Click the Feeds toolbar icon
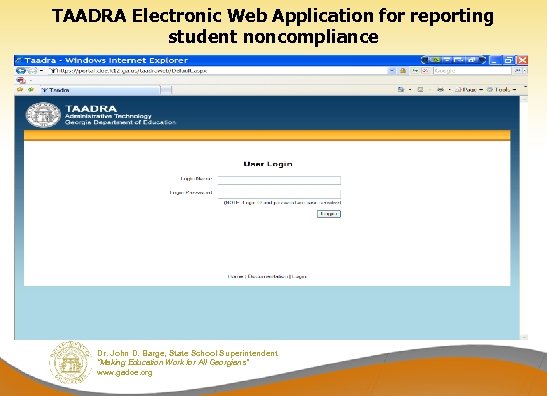Screen dimensions: 547x396 click(420, 90)
